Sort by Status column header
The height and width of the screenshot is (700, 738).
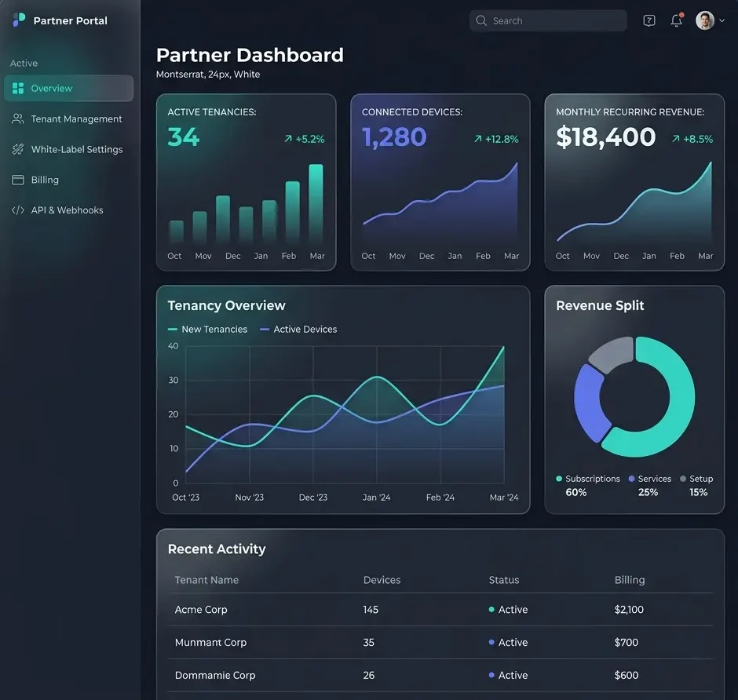point(503,580)
